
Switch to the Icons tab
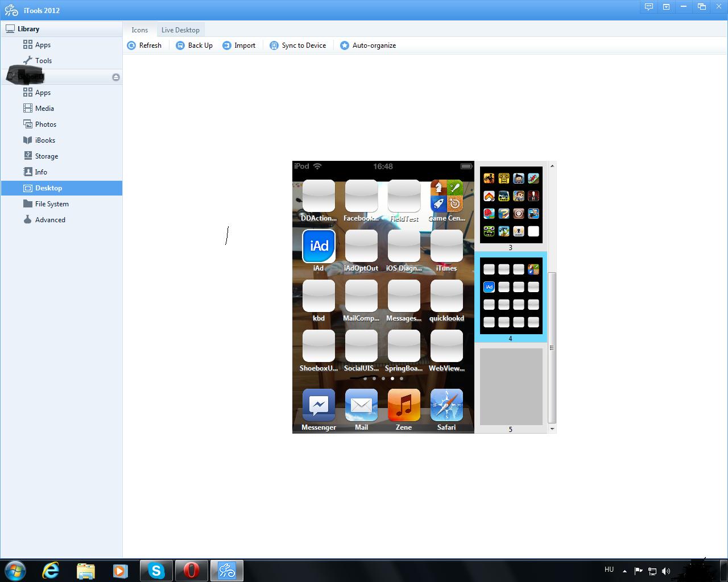pos(139,30)
